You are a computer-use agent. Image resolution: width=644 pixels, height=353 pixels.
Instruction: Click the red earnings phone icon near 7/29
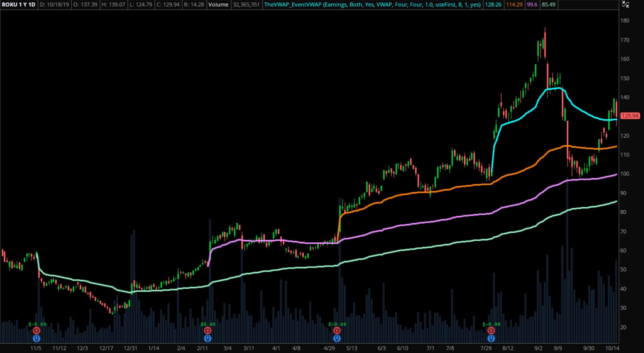[x=491, y=330]
